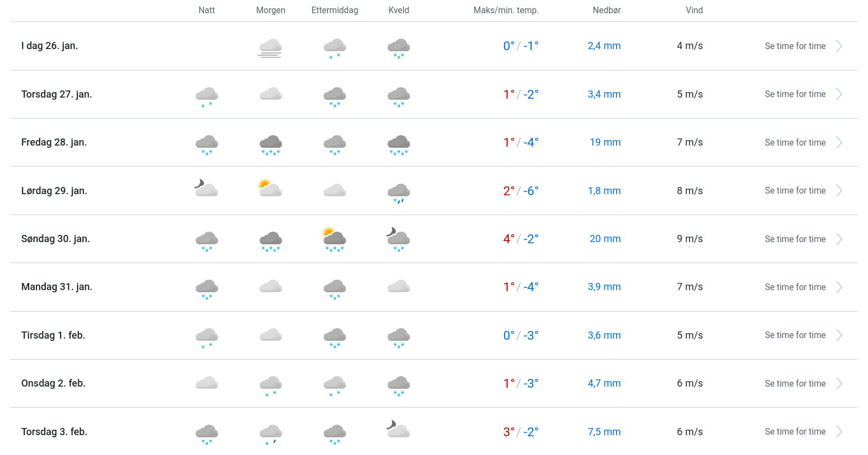Expand the chevron for Fredag 28. jan.
The height and width of the screenshot is (455, 868).
coord(839,143)
